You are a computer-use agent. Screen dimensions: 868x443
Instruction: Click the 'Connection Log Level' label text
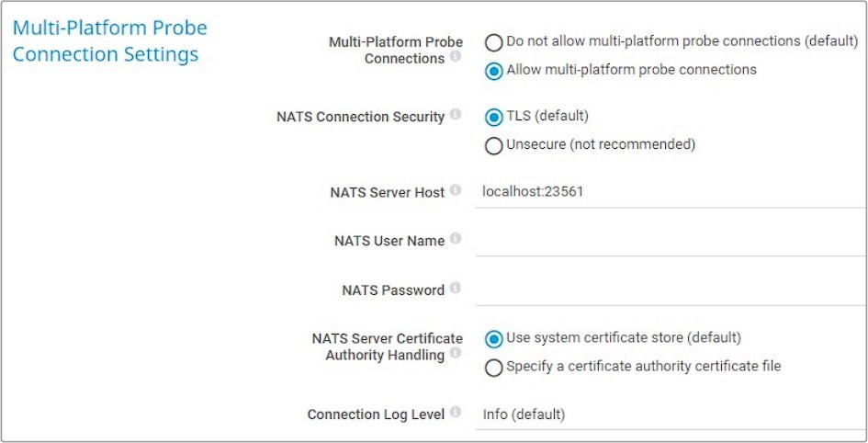coord(376,415)
